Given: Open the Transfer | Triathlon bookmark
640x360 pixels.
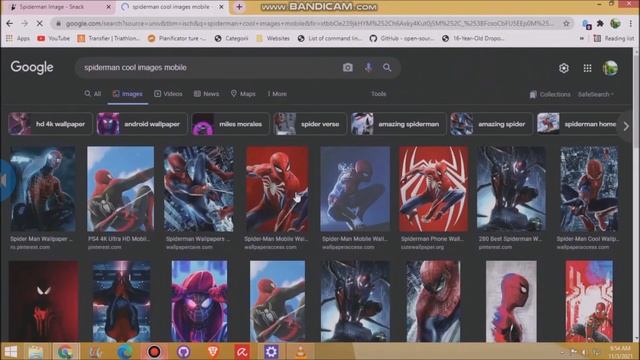Looking at the screenshot, I should click(x=109, y=38).
